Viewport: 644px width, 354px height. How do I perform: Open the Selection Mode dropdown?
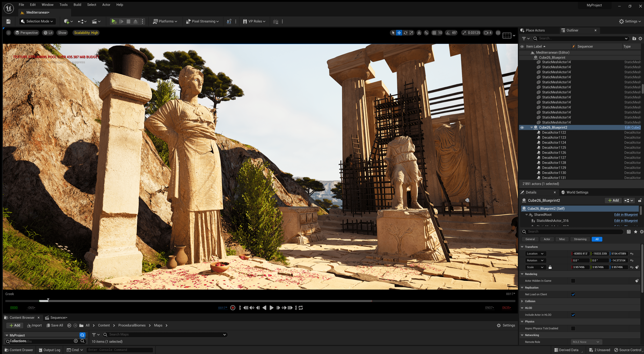coord(37,21)
